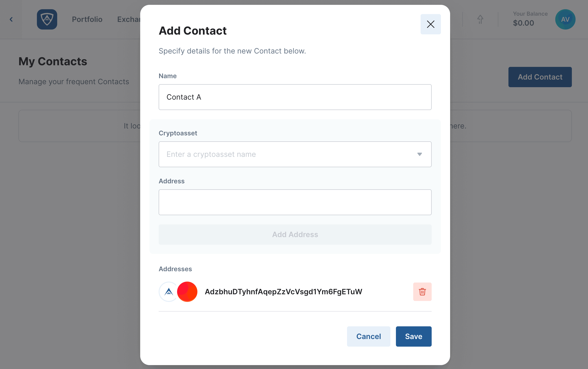Click the ARK network logo icon
Screen dimensions: 588x369
click(169, 292)
